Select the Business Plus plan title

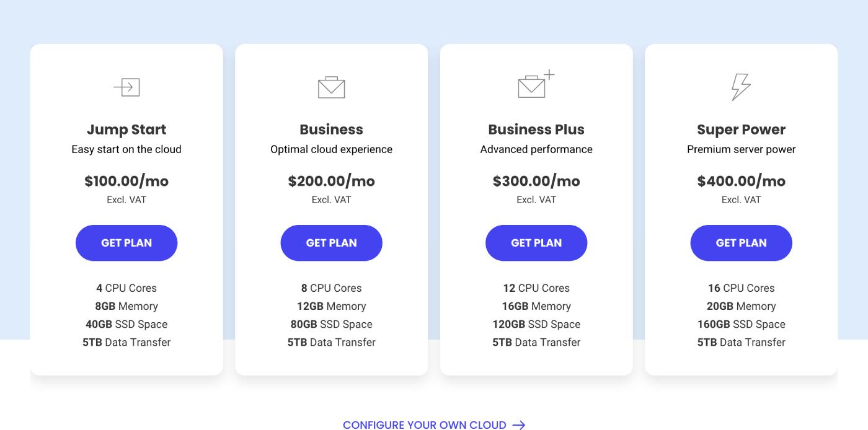click(536, 129)
